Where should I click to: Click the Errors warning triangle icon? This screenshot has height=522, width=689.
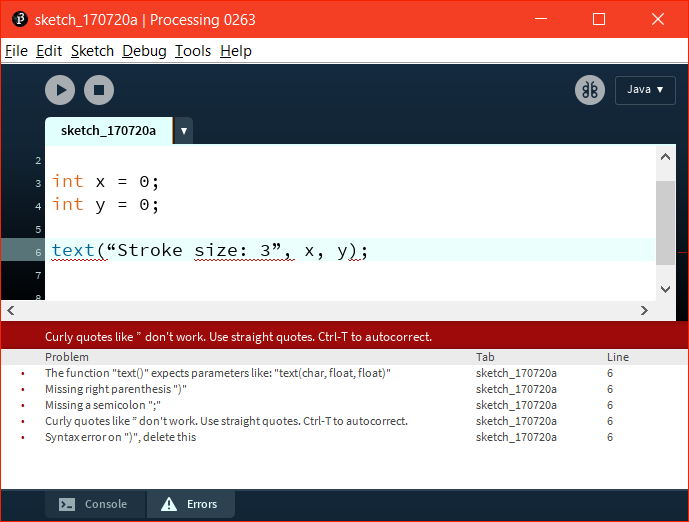169,504
